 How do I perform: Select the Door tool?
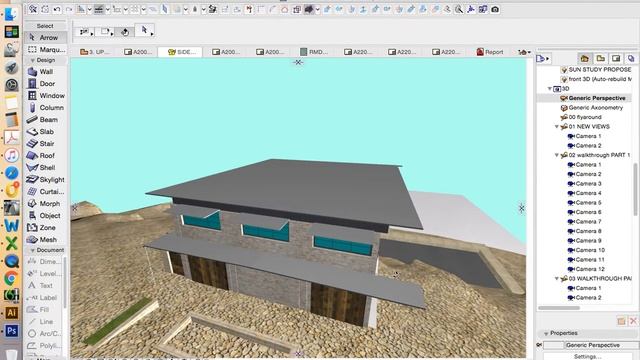[45, 84]
